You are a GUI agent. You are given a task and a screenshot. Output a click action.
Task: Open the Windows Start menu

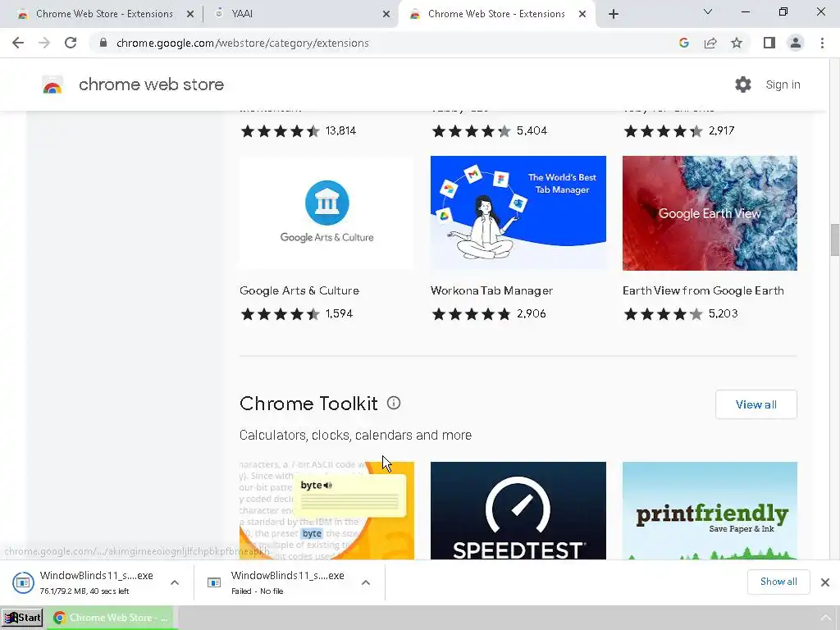(x=22, y=618)
